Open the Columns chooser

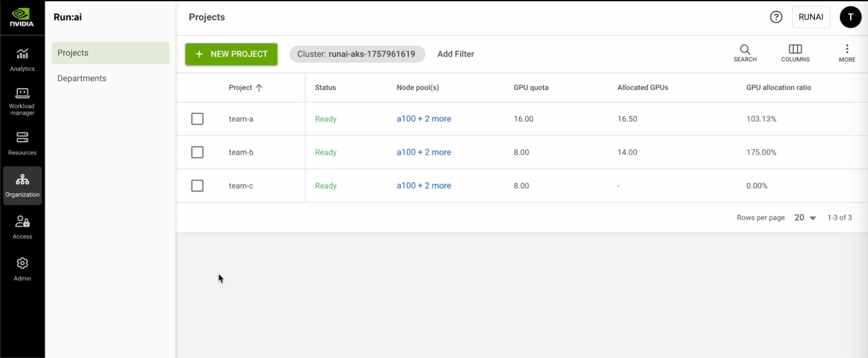click(x=795, y=53)
